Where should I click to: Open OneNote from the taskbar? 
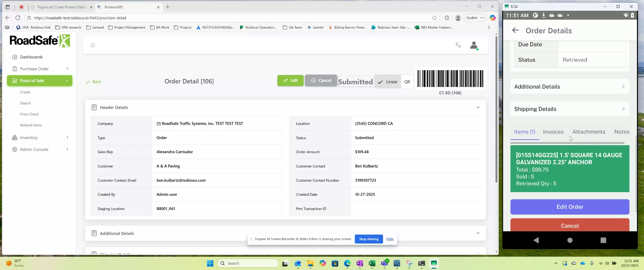point(360,263)
